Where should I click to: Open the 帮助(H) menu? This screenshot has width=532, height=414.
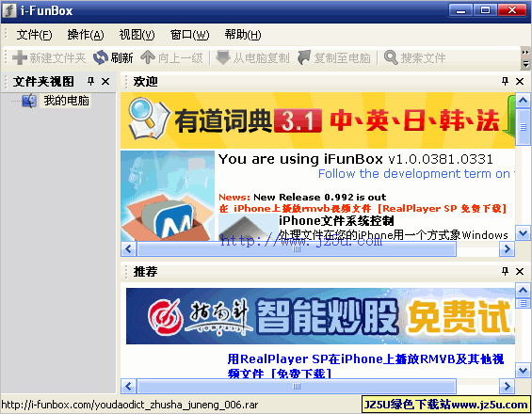click(x=243, y=35)
